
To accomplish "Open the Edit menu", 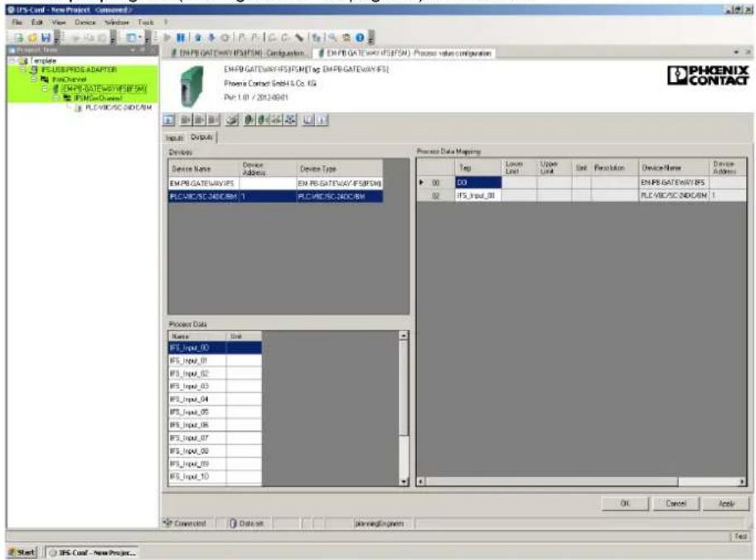I will click(x=37, y=22).
